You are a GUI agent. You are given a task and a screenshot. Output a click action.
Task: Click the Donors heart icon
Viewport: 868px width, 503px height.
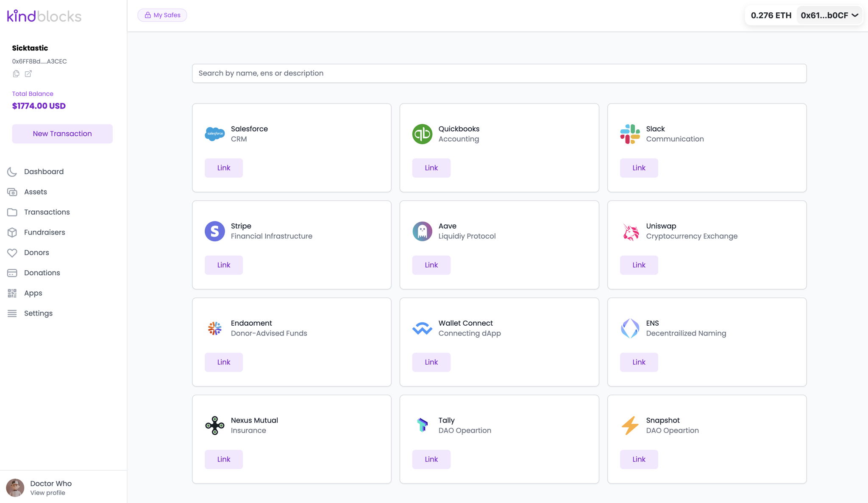tap(12, 253)
